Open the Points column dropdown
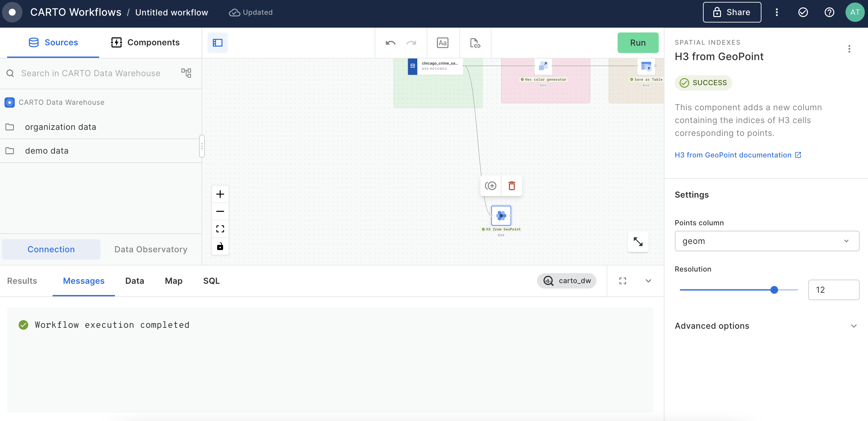 tap(767, 241)
